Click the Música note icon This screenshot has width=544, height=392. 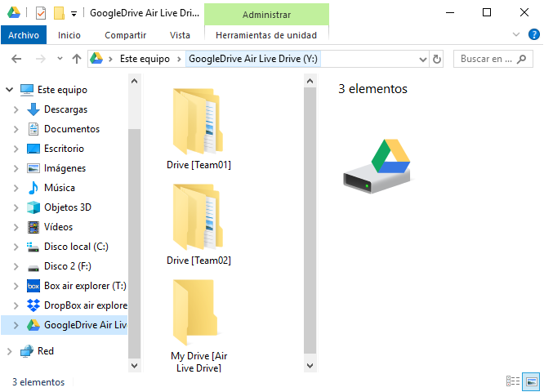[33, 188]
